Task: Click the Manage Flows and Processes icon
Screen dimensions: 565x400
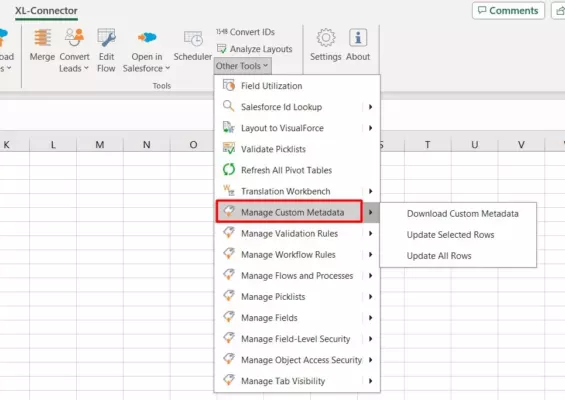Action: point(229,275)
